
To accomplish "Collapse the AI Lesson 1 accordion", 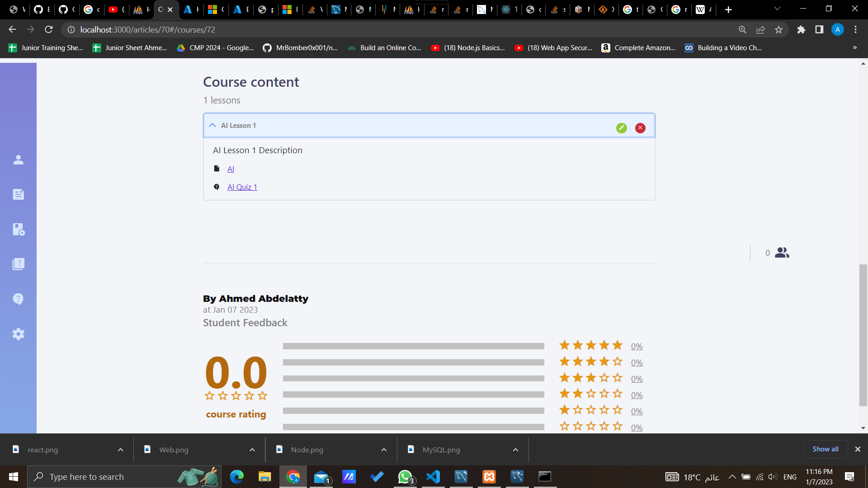I will [x=212, y=126].
